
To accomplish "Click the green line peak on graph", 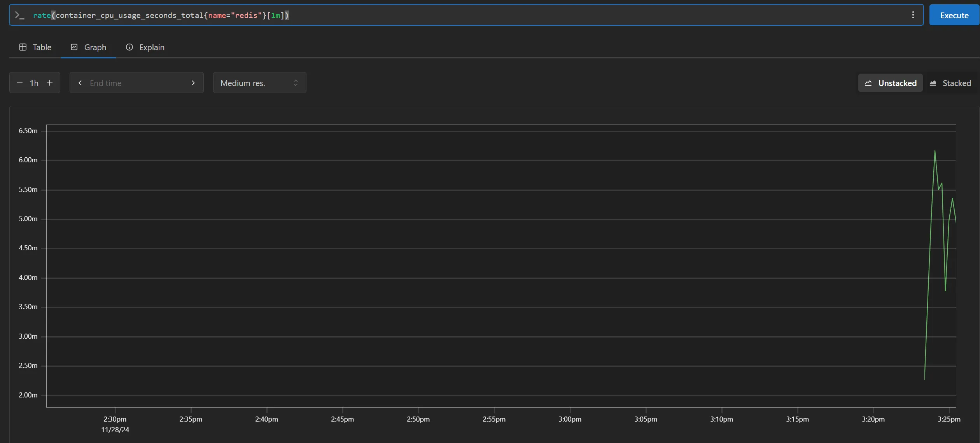I will click(x=935, y=151).
